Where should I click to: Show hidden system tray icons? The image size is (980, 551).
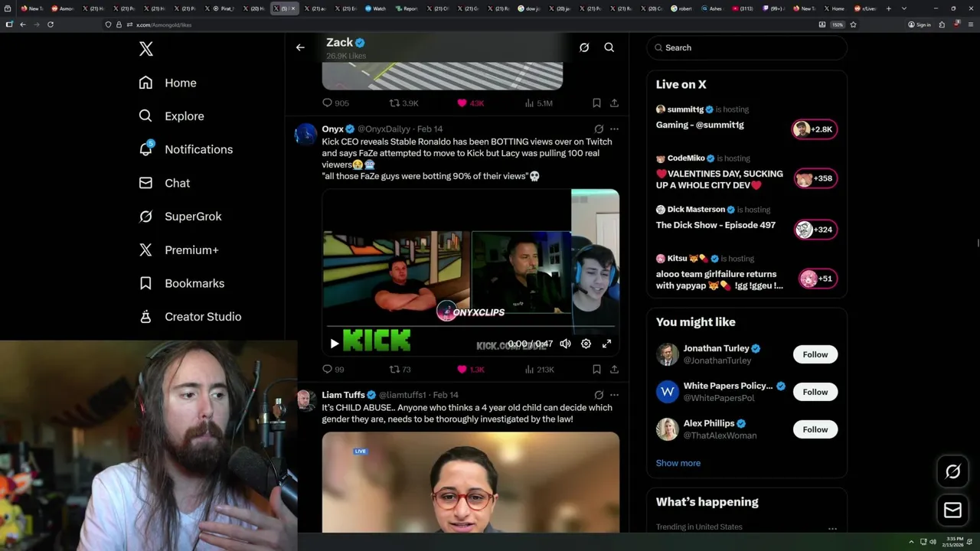tap(911, 542)
